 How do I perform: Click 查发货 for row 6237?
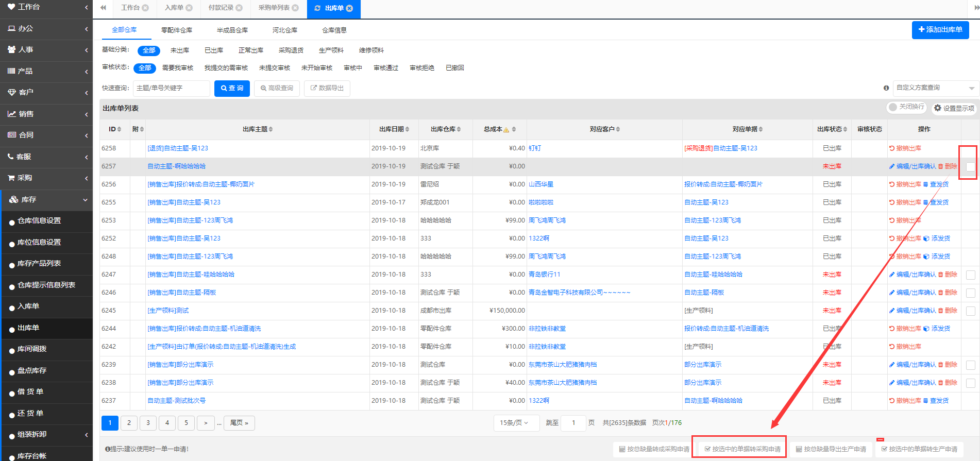click(x=936, y=401)
